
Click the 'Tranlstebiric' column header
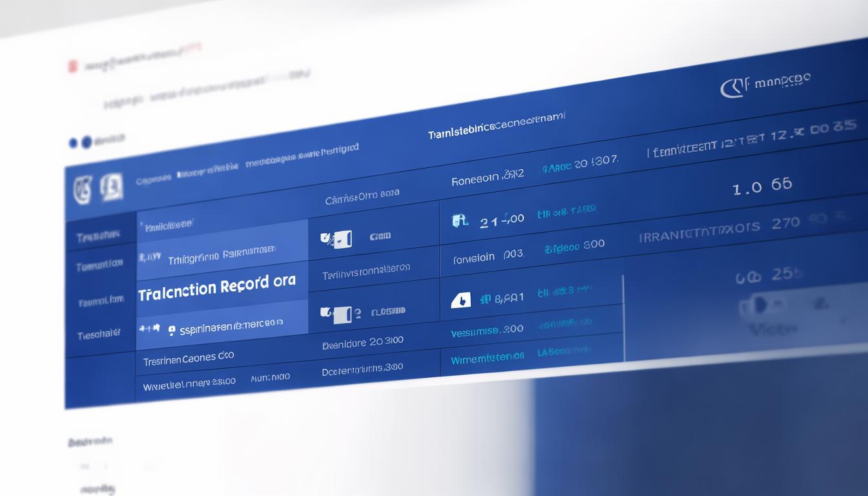pos(496,126)
